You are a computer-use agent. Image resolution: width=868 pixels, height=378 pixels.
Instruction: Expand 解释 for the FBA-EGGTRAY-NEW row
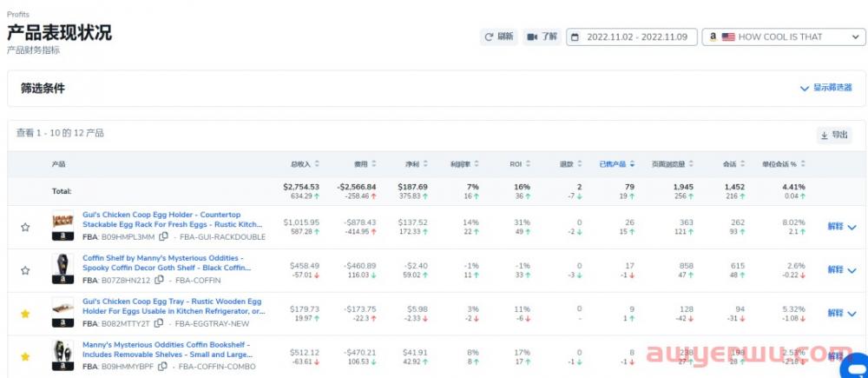tap(841, 313)
